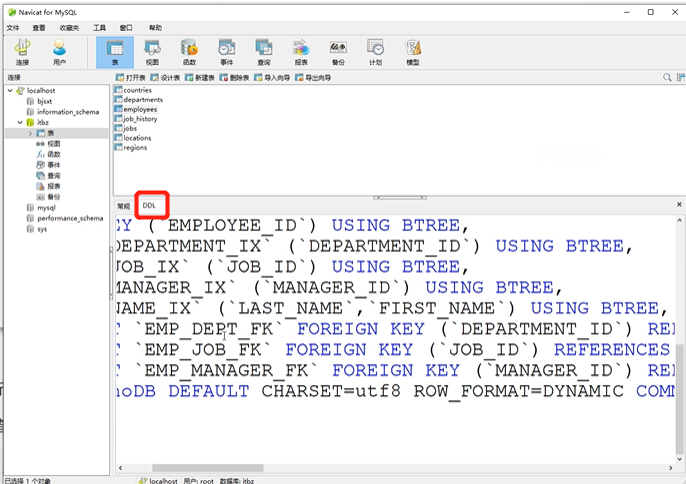The width and height of the screenshot is (686, 484).
Task: Collapse the localhost connection node
Action: [10, 91]
